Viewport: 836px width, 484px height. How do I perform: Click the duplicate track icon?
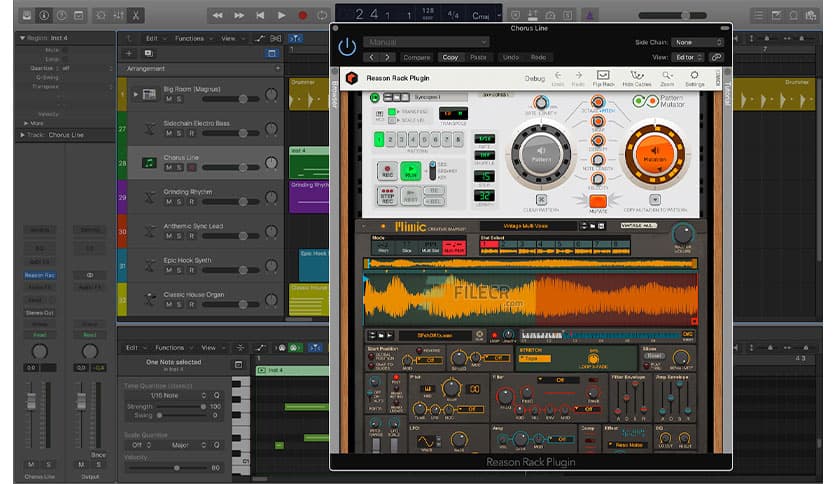[x=149, y=53]
